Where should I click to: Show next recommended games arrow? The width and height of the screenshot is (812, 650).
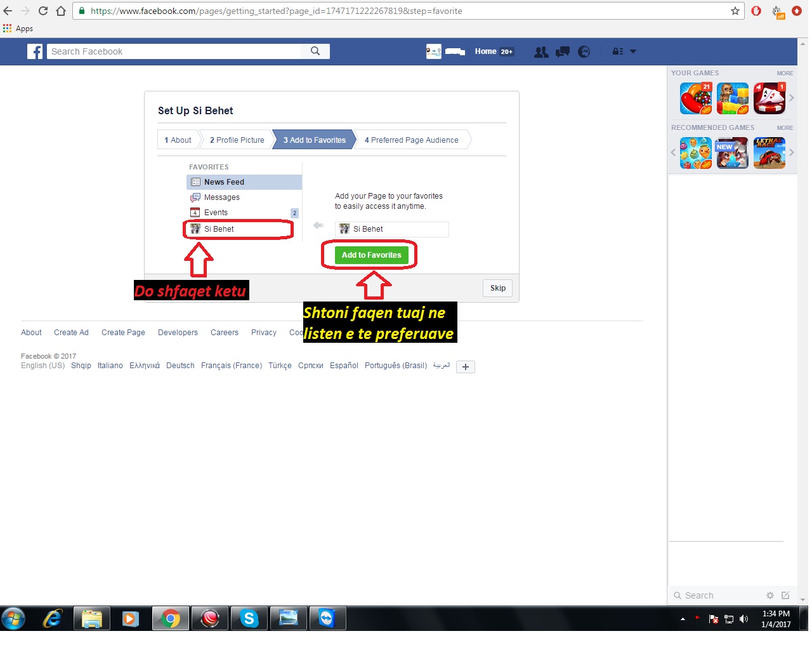[x=792, y=152]
